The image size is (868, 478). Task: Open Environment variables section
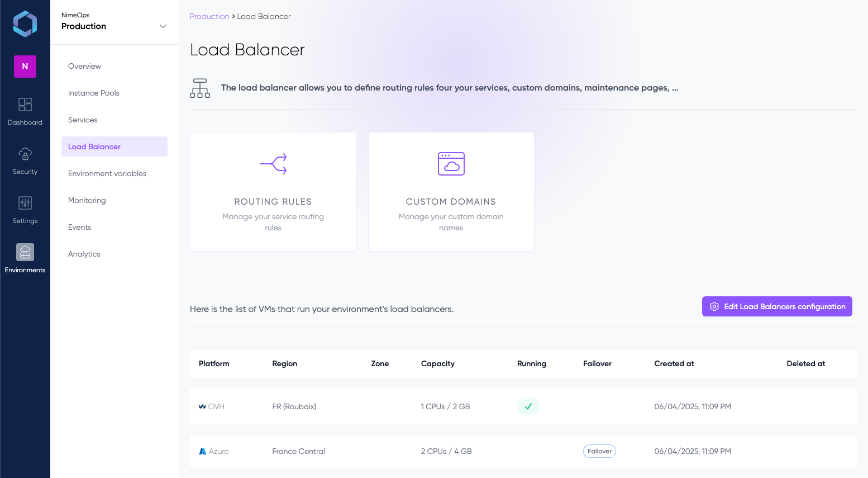115,173
